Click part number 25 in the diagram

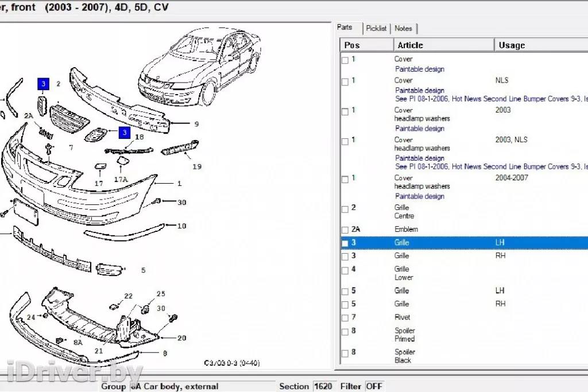coord(161,294)
